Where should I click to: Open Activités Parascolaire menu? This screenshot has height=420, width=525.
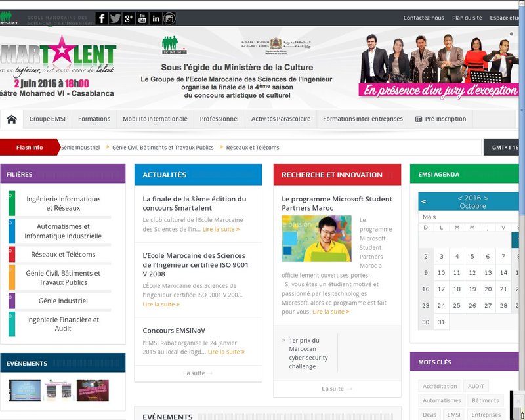[281, 119]
